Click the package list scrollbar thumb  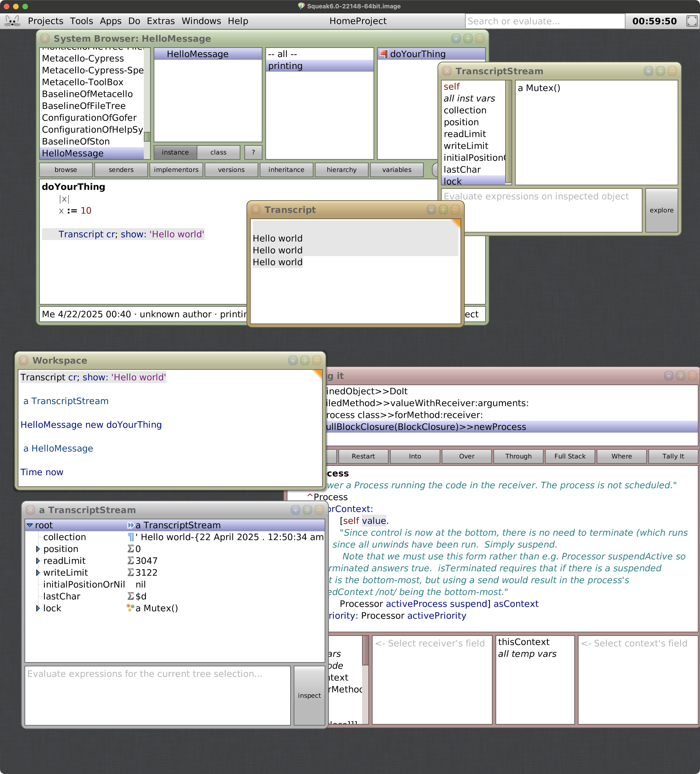147,137
